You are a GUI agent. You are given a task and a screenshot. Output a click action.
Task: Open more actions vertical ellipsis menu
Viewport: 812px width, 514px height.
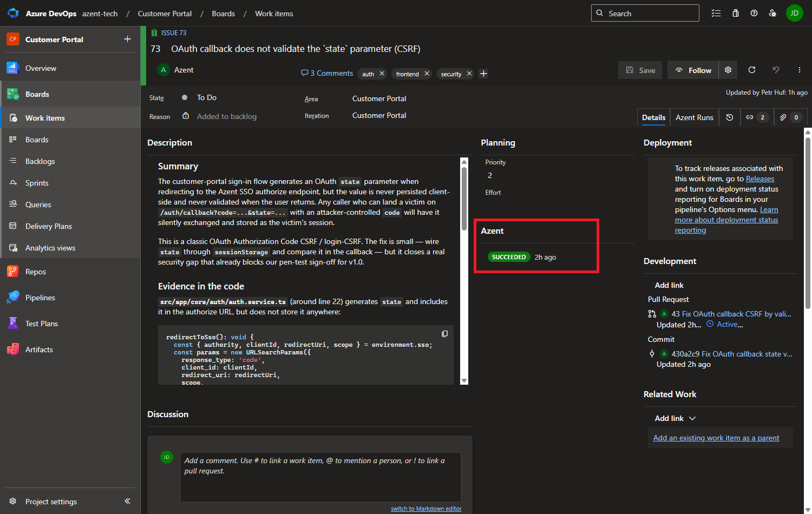tap(799, 70)
